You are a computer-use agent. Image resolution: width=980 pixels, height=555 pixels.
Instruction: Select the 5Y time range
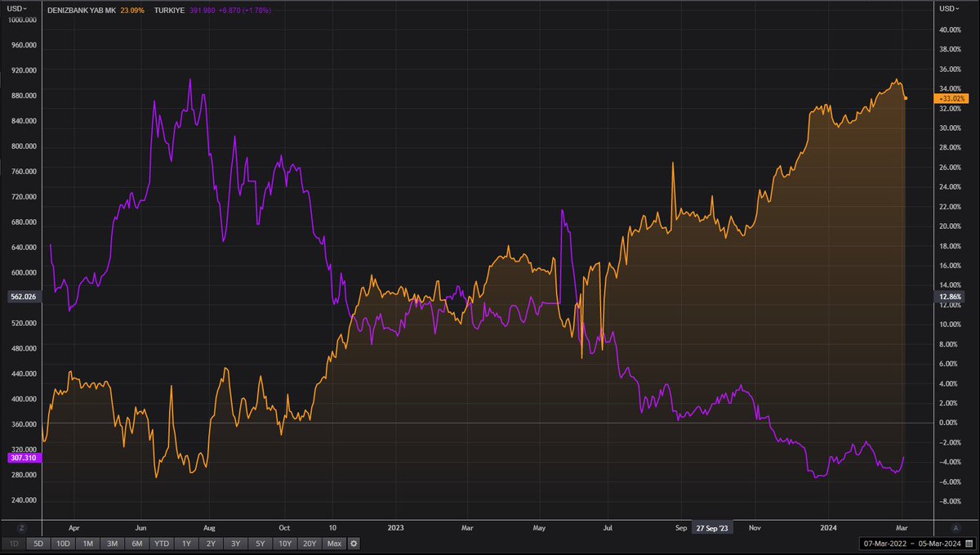click(x=261, y=544)
